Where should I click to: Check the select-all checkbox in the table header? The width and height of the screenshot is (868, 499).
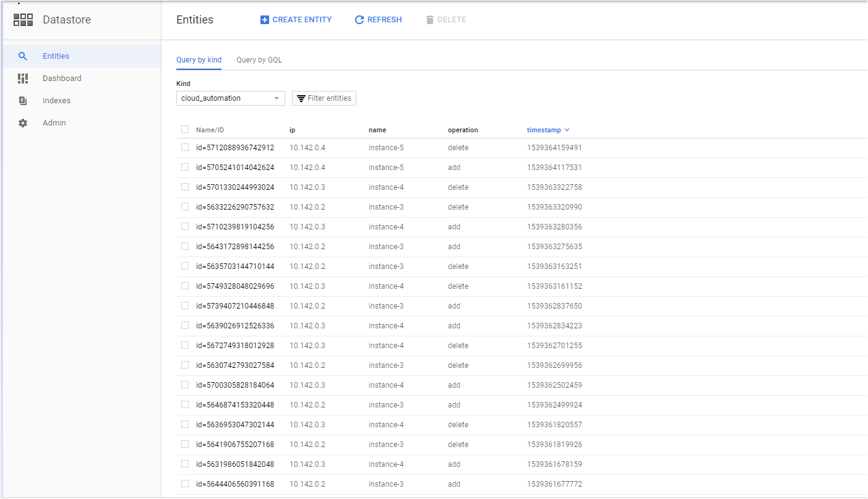pos(184,130)
